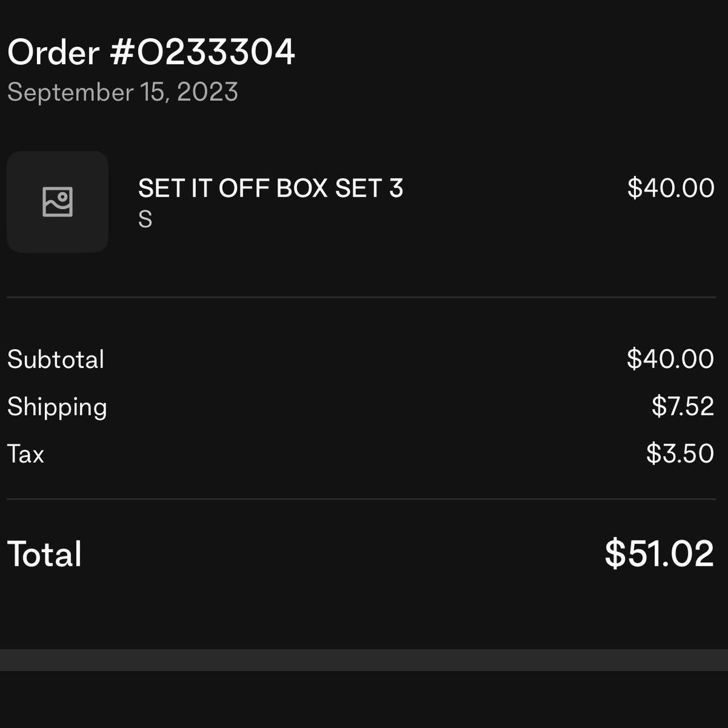
Task: Click the September 15, 2023 order date
Action: [x=122, y=92]
